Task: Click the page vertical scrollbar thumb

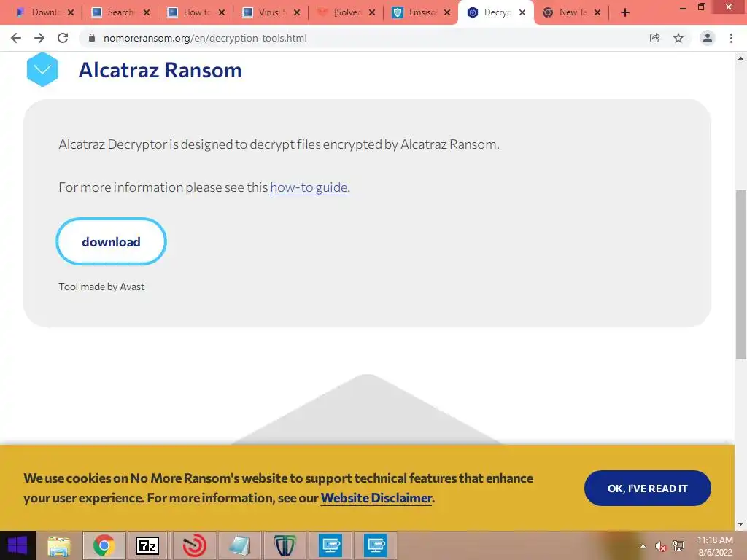Action: point(740,274)
